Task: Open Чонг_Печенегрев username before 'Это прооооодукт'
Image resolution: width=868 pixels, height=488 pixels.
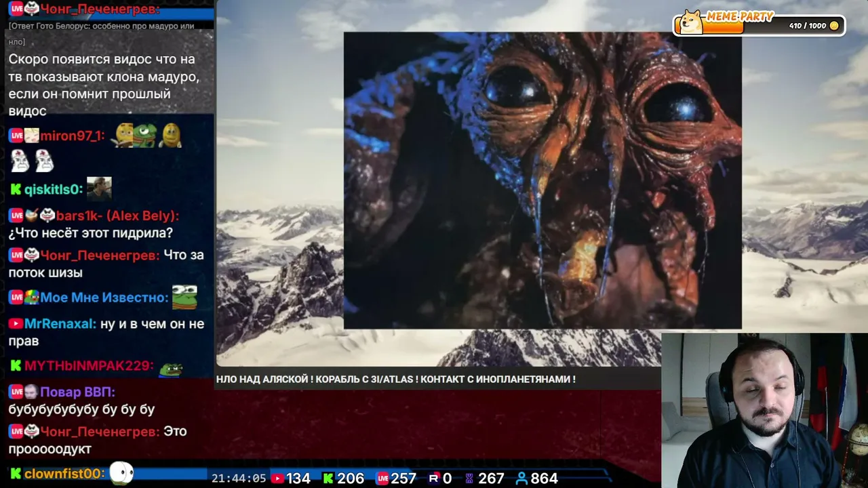Action: (100, 431)
